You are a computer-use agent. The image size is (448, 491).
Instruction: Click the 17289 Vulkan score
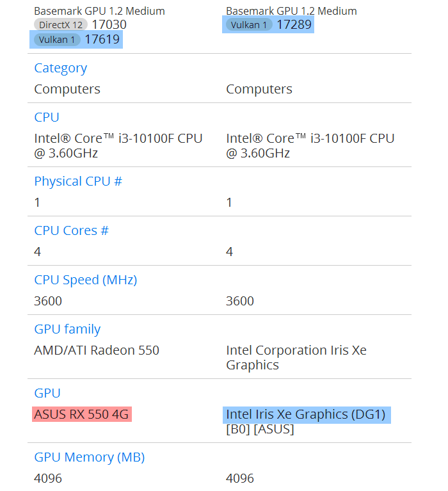coord(294,25)
